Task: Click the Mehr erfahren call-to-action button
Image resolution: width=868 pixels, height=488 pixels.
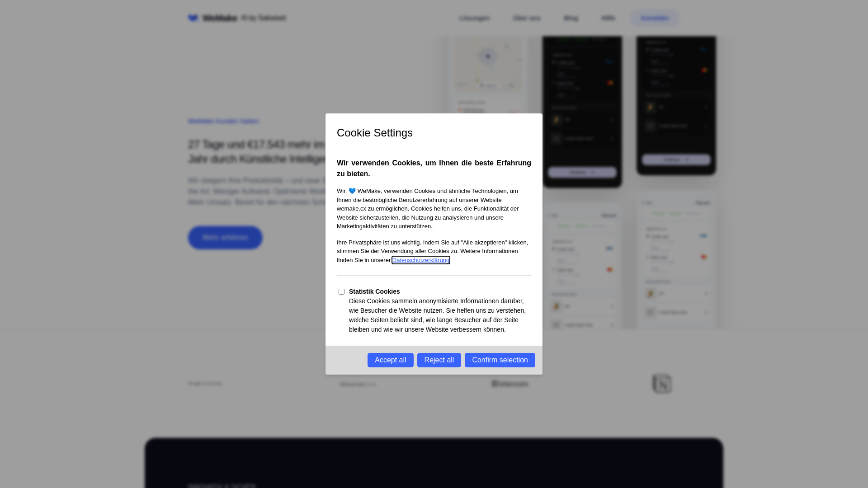Action: pos(225,237)
